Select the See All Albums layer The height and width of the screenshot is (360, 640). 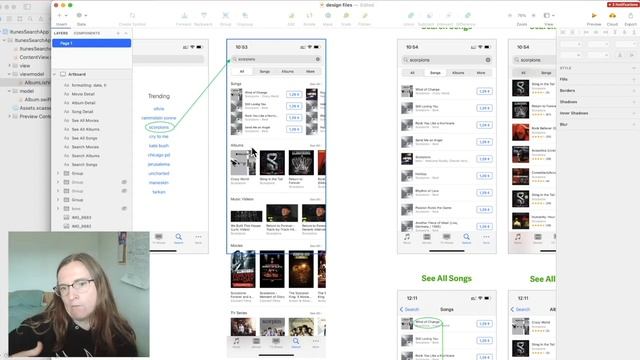pyautogui.click(x=85, y=129)
